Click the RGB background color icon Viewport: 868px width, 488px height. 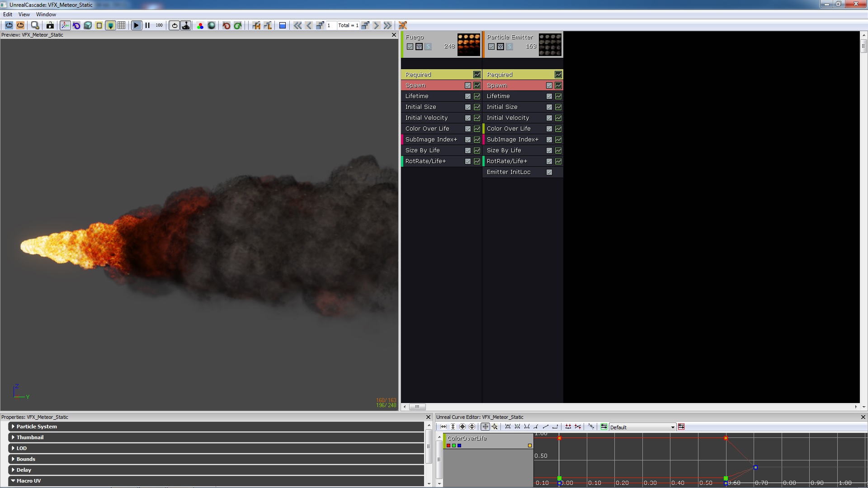tap(200, 25)
